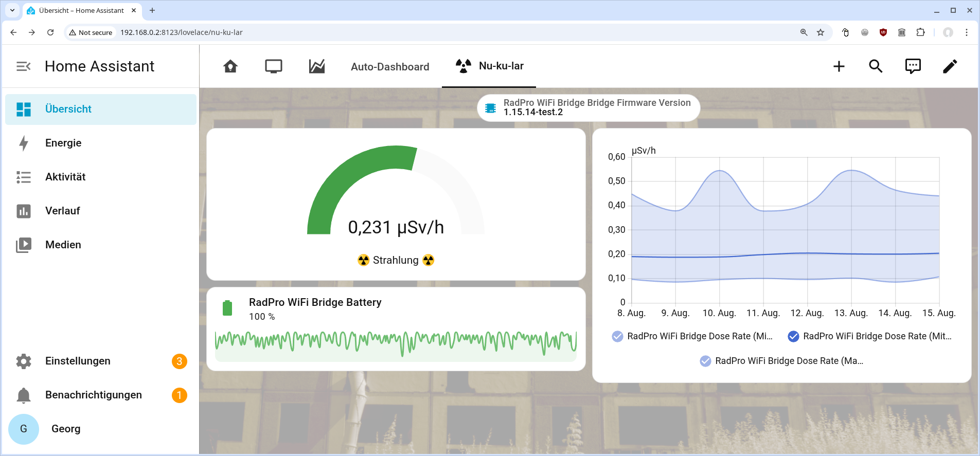Screen dimensions: 980x456
Task: Expand the browser tab search dropdown
Action: click(x=12, y=10)
